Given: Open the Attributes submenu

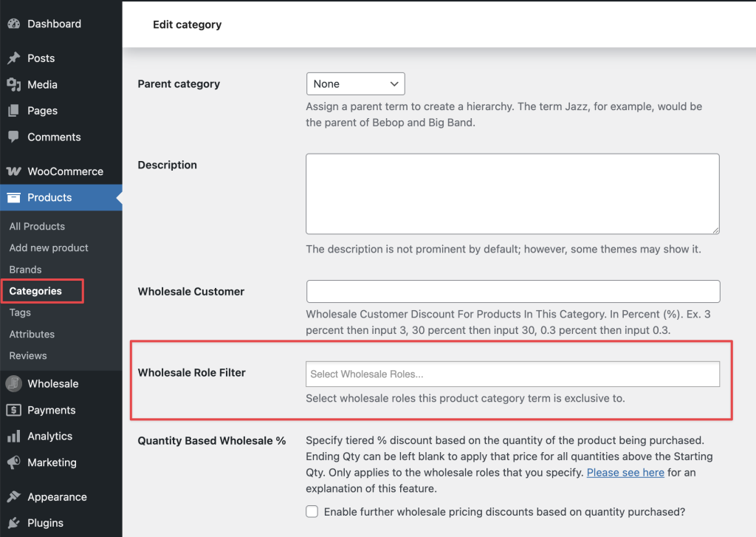Looking at the screenshot, I should coord(32,334).
